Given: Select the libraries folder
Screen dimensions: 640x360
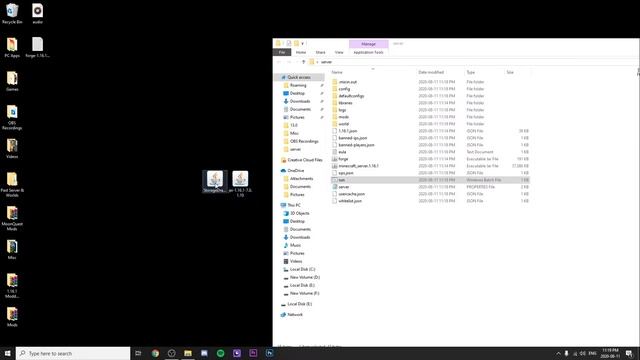Looking at the screenshot, I should click(x=345, y=103).
